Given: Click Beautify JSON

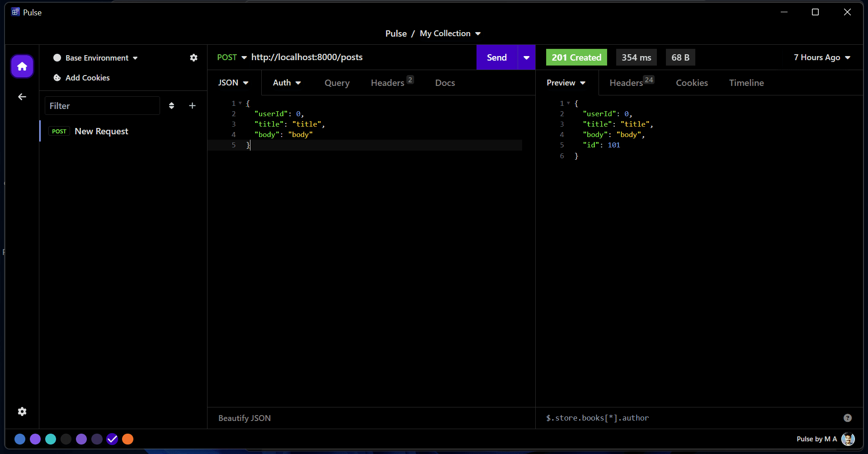Looking at the screenshot, I should (x=244, y=418).
